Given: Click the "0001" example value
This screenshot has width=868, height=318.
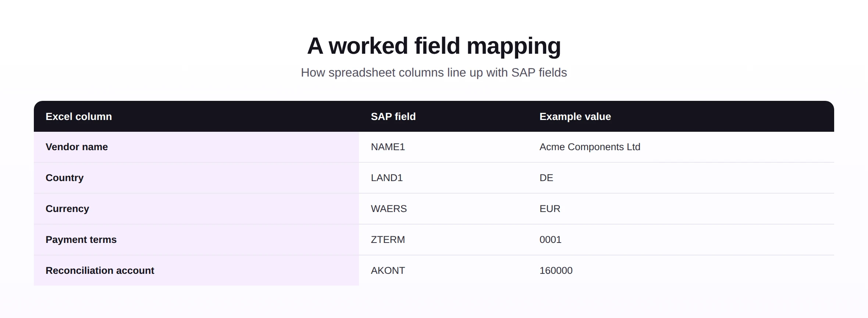Looking at the screenshot, I should 550,240.
